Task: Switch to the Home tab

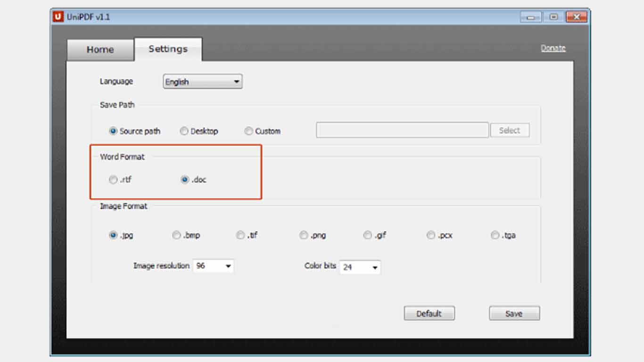Action: (100, 49)
